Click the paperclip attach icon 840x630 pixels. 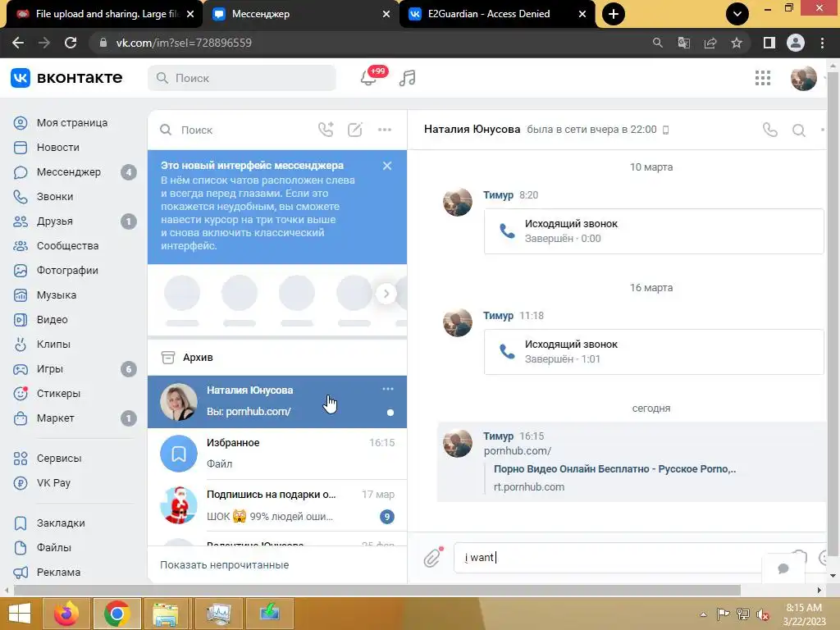433,558
